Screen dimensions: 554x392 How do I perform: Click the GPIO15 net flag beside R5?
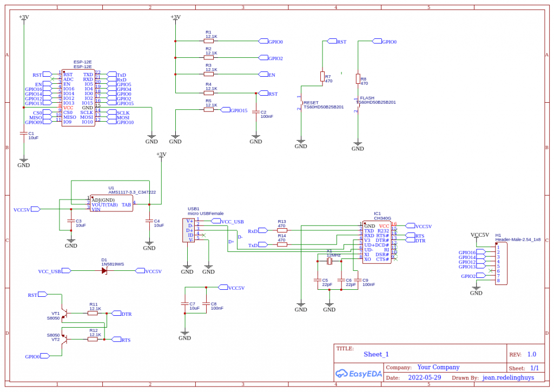pyautogui.click(x=234, y=110)
